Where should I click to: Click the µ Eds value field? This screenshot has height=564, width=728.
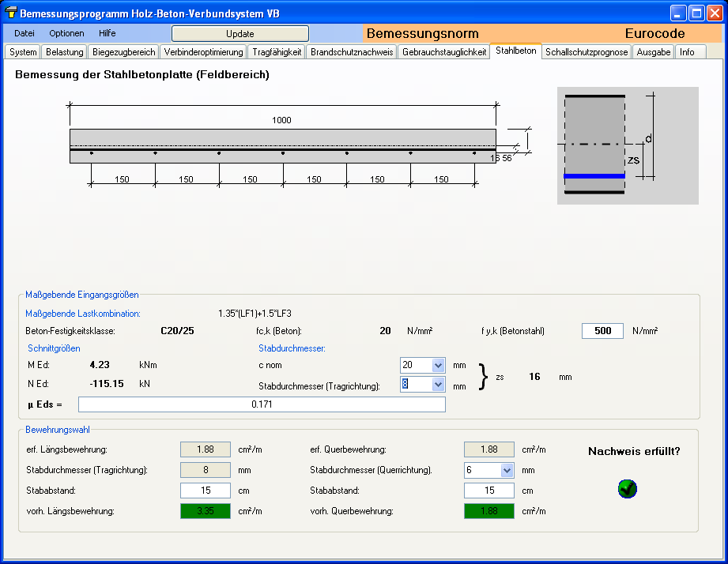(262, 404)
